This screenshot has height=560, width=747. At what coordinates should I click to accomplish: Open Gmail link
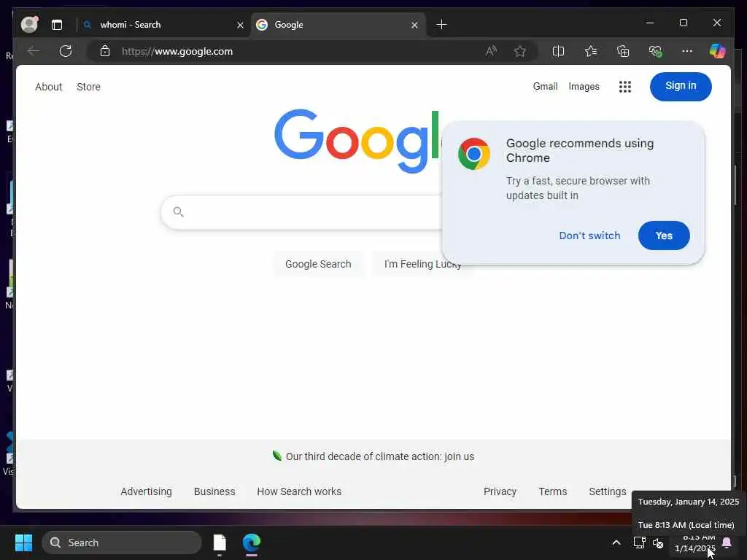545,86
